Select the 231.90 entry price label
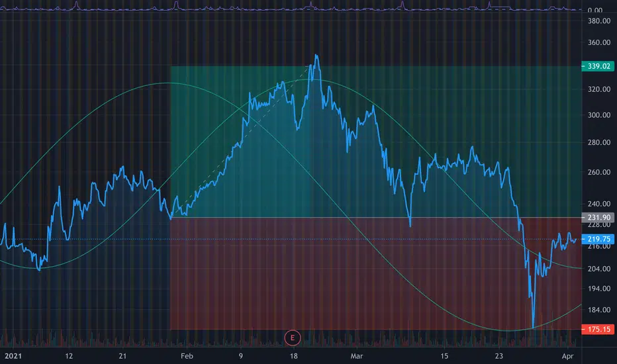 coord(598,217)
